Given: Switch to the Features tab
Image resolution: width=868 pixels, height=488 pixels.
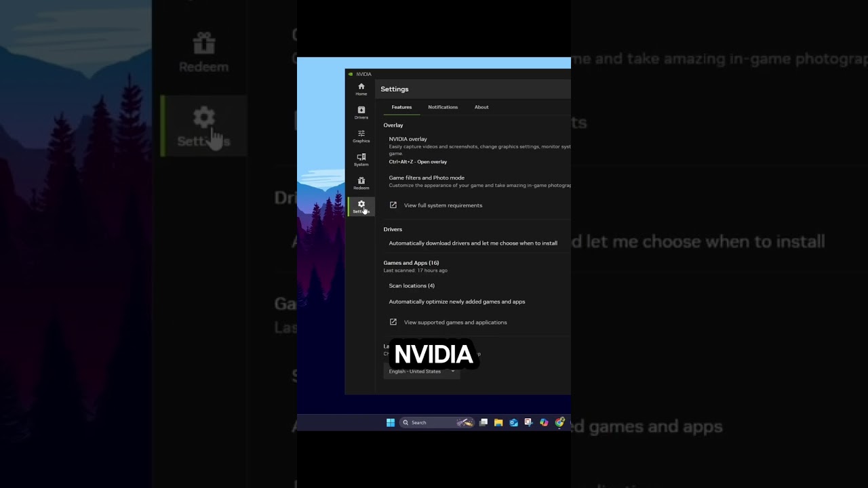Looking at the screenshot, I should [401, 107].
